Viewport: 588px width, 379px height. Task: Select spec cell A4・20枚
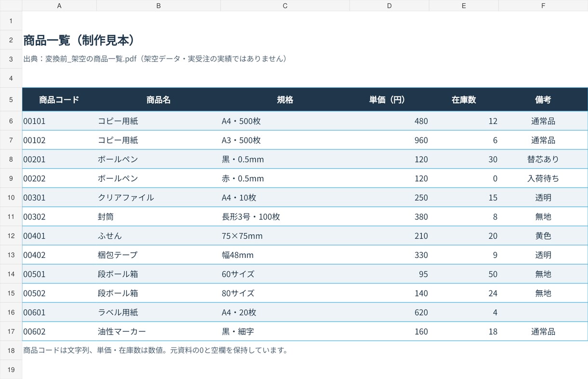click(x=285, y=312)
